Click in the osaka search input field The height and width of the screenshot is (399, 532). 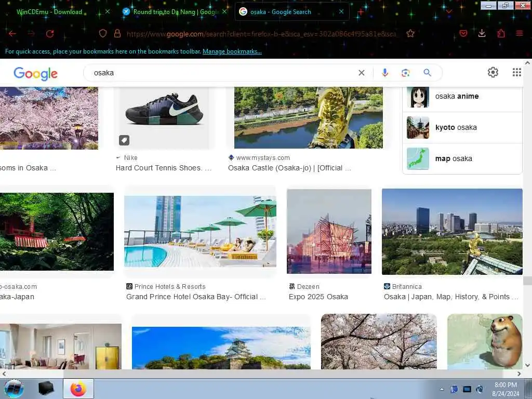(x=224, y=73)
